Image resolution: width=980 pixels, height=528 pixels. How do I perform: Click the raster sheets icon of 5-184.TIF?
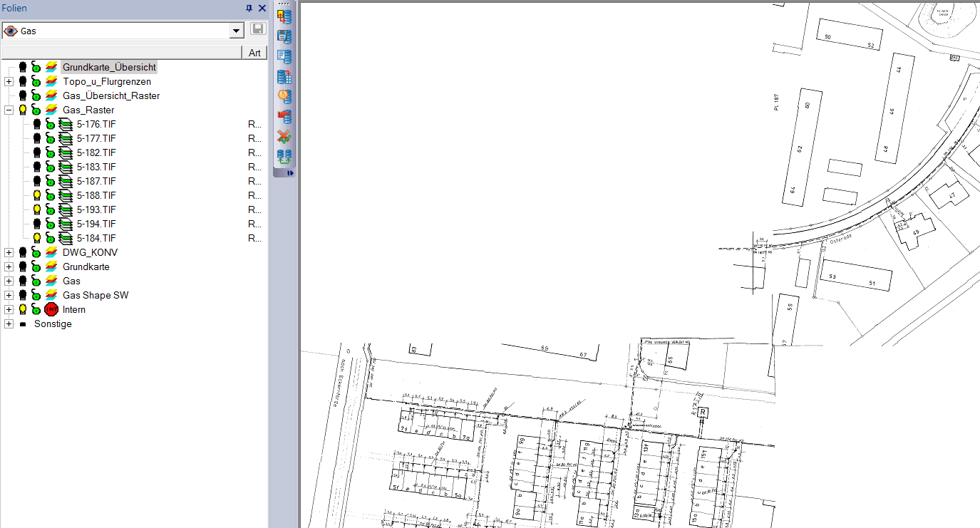[x=66, y=238]
